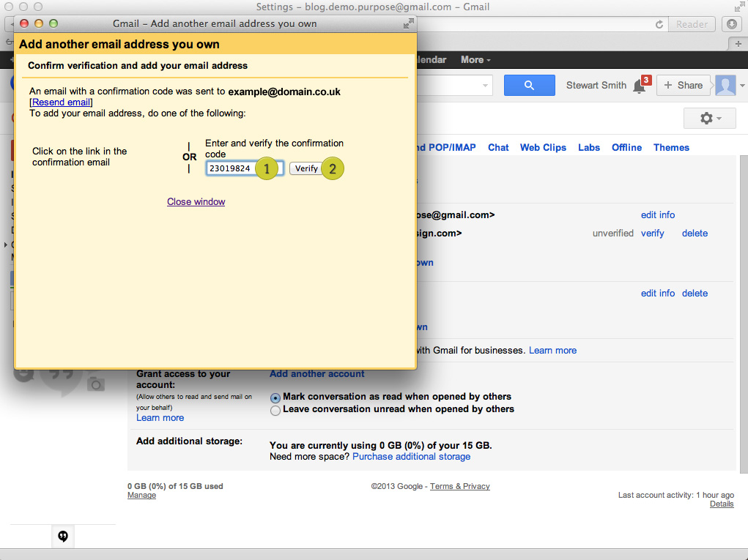Screen dimensions: 748x560
Task: Click the Hangouts quote icon at bottom
Action: pyautogui.click(x=63, y=537)
